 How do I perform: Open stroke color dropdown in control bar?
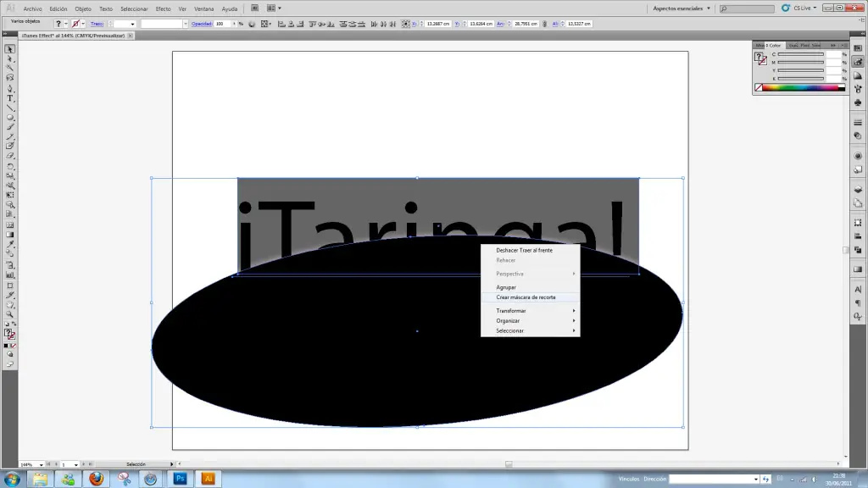(83, 24)
